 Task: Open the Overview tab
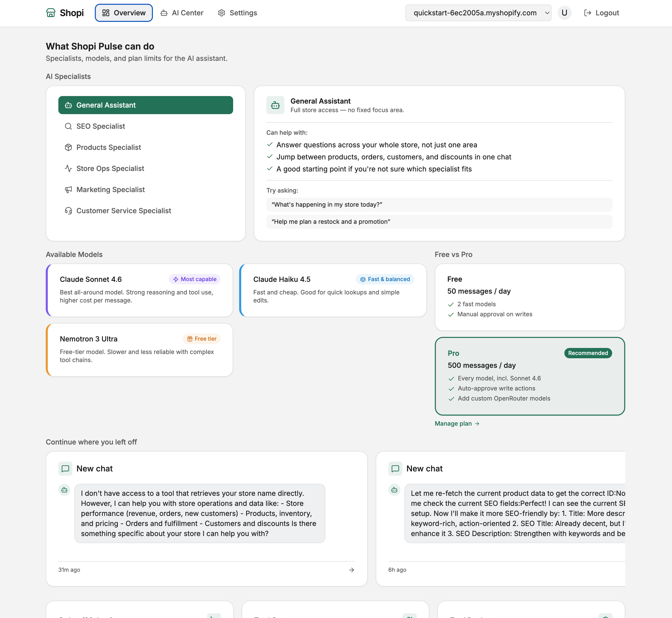pyautogui.click(x=124, y=13)
